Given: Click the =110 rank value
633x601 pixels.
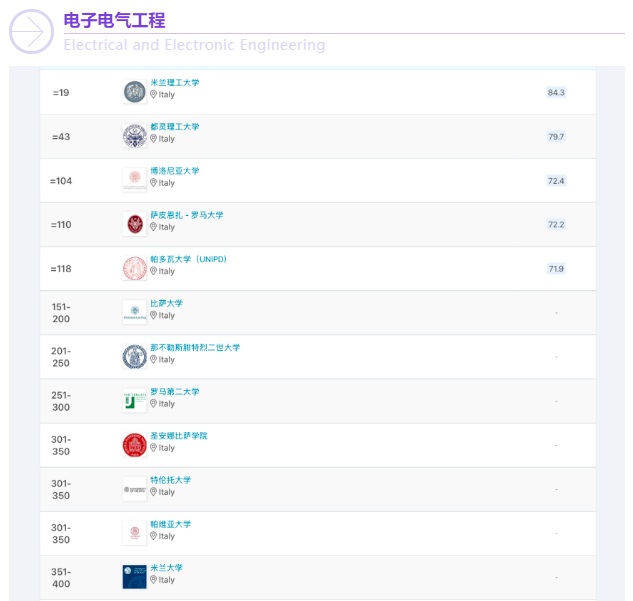Looking at the screenshot, I should pos(61,225).
